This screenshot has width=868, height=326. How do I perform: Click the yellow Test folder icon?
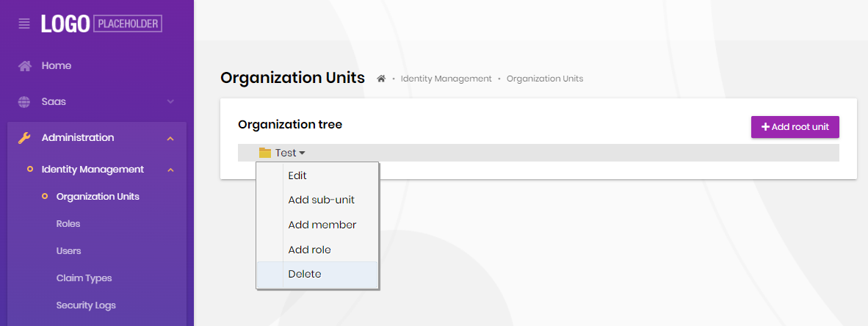[265, 153]
